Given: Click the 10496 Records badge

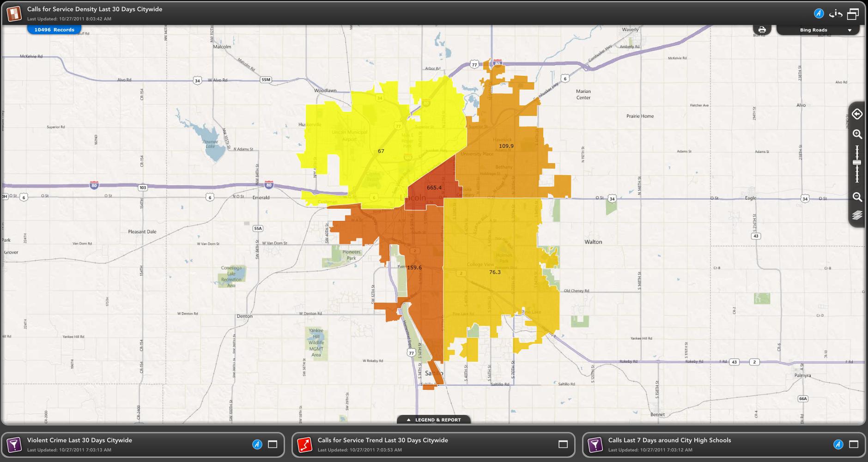Looking at the screenshot, I should tap(54, 30).
